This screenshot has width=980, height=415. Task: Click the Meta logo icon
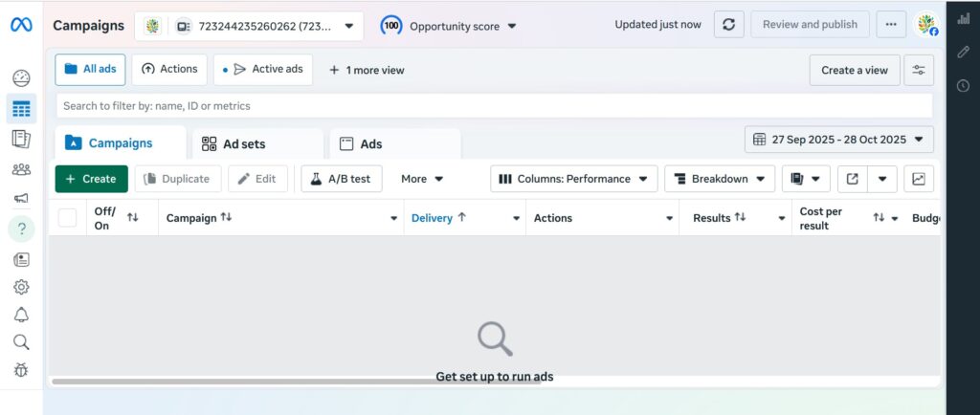click(x=21, y=26)
